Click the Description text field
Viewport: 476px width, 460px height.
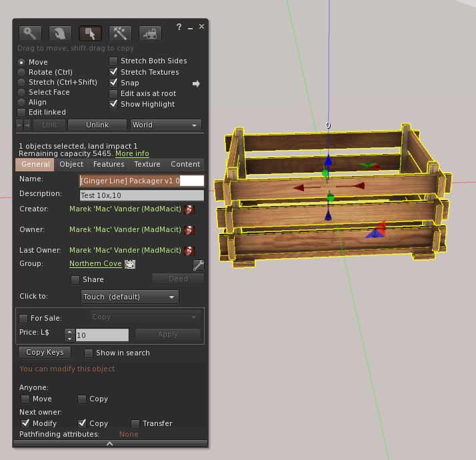click(x=141, y=195)
